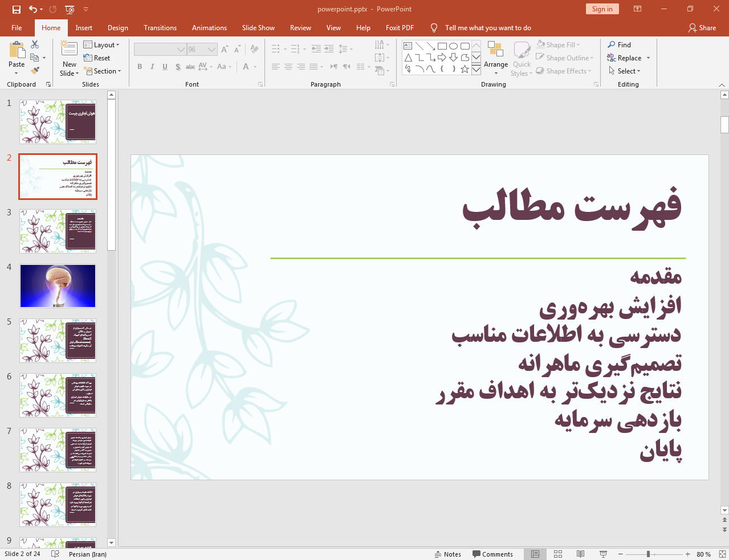Expand the Layout dropdown
This screenshot has height=560, width=729.
101,45
